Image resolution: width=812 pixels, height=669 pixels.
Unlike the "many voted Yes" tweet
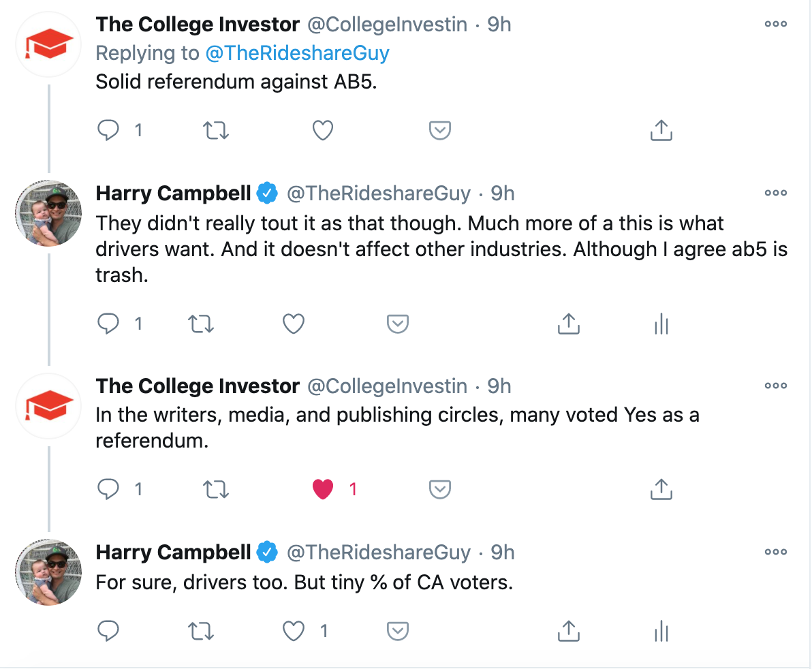[x=323, y=489]
